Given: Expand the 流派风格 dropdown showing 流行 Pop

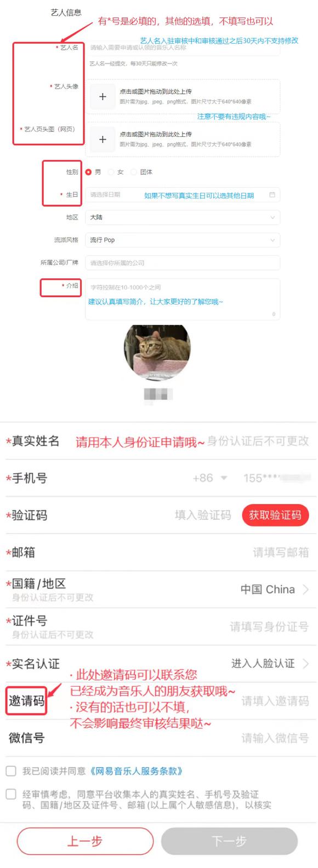Looking at the screenshot, I should pos(183,240).
